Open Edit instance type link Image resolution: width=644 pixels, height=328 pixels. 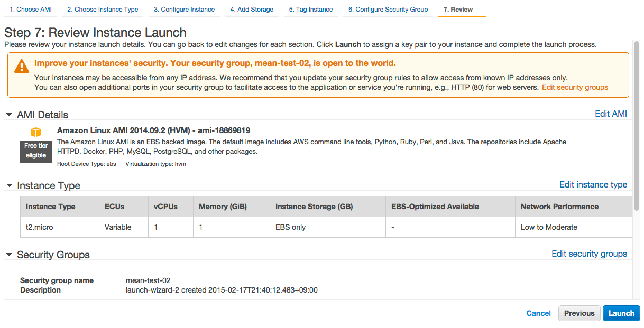tap(593, 184)
